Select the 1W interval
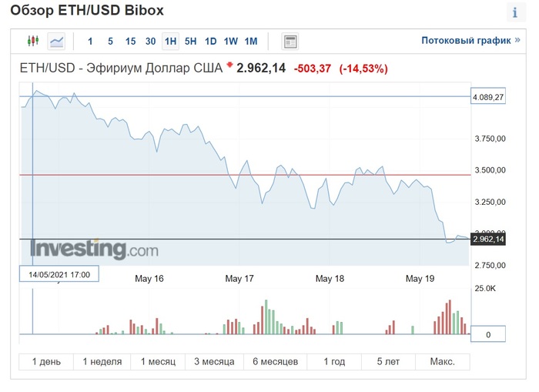The height and width of the screenshot is (392, 539). 230,41
